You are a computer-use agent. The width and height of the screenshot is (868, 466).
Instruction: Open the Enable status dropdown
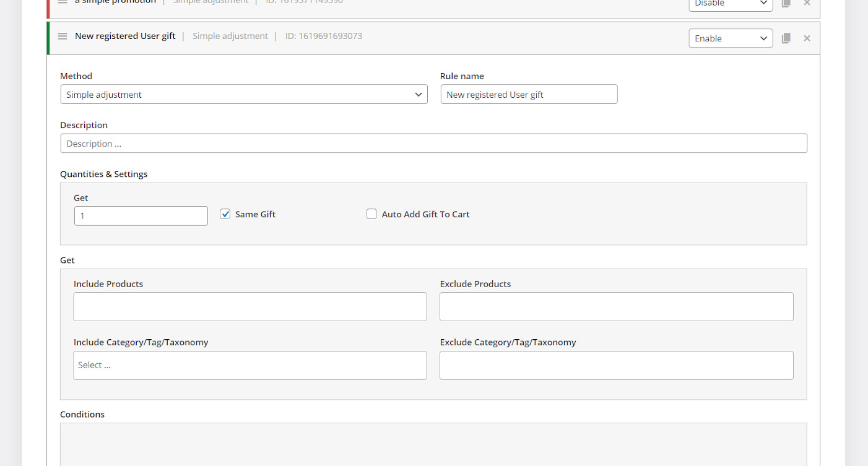tap(731, 38)
